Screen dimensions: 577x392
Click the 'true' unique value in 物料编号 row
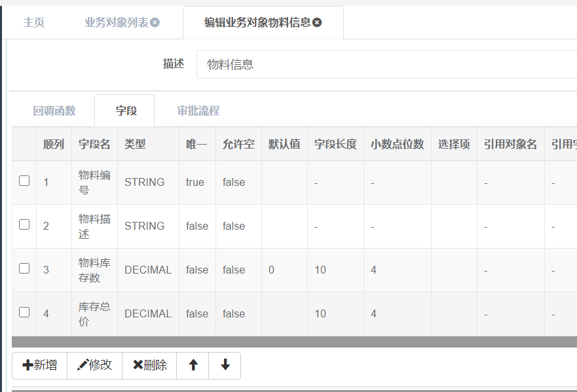(195, 183)
